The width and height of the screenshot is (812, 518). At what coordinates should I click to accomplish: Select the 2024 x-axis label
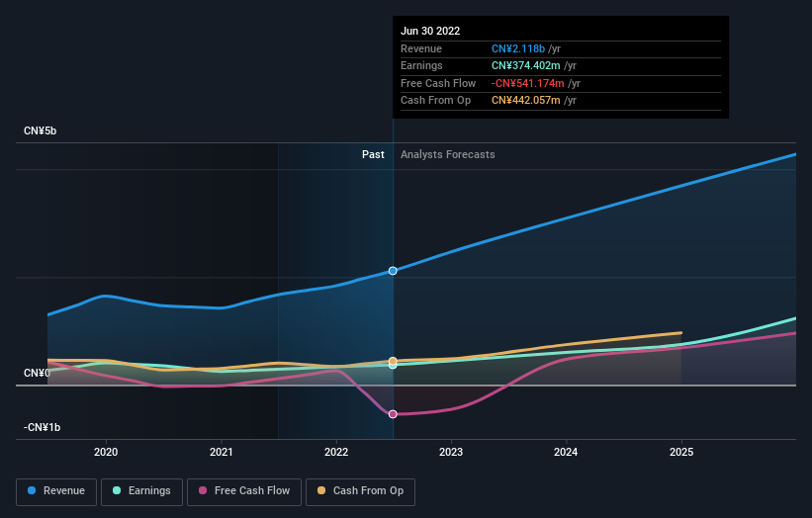pyautogui.click(x=566, y=452)
